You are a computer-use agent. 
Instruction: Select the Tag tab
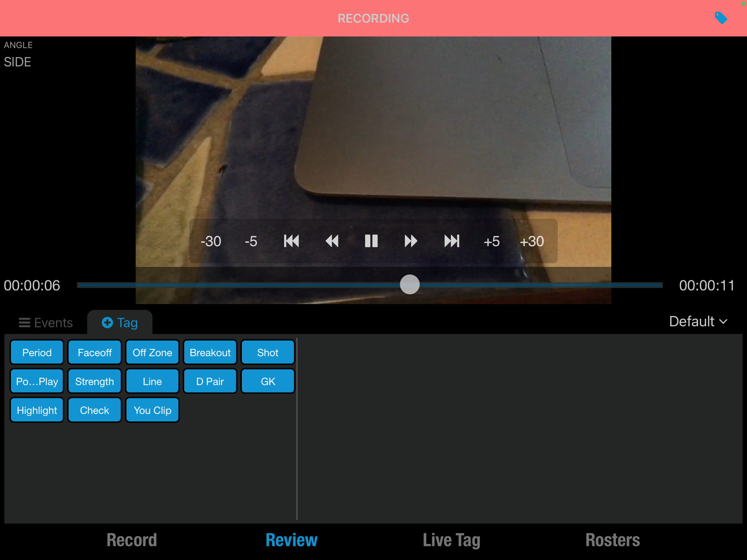coord(120,323)
